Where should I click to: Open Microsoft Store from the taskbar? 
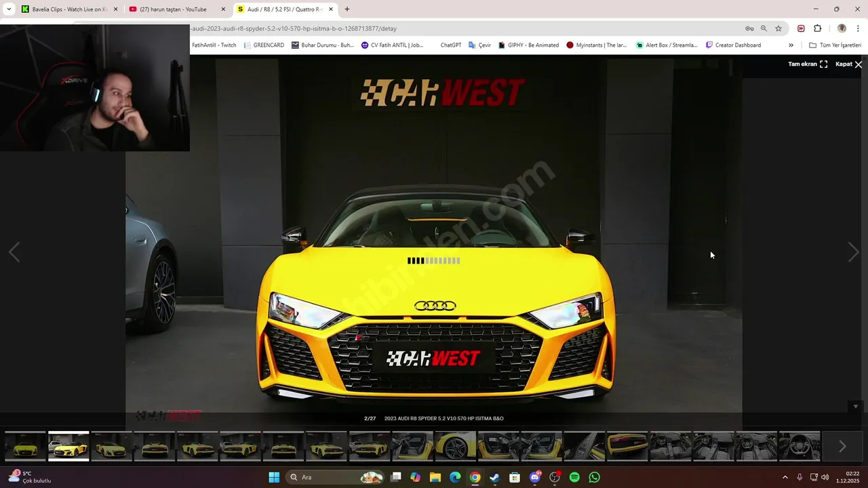[515, 477]
